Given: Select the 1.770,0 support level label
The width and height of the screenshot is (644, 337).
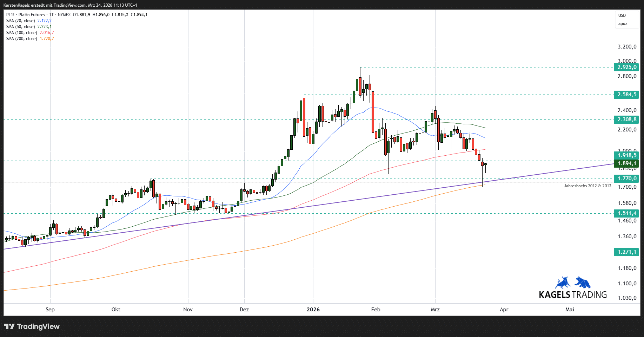Looking at the screenshot, I should coord(627,179).
